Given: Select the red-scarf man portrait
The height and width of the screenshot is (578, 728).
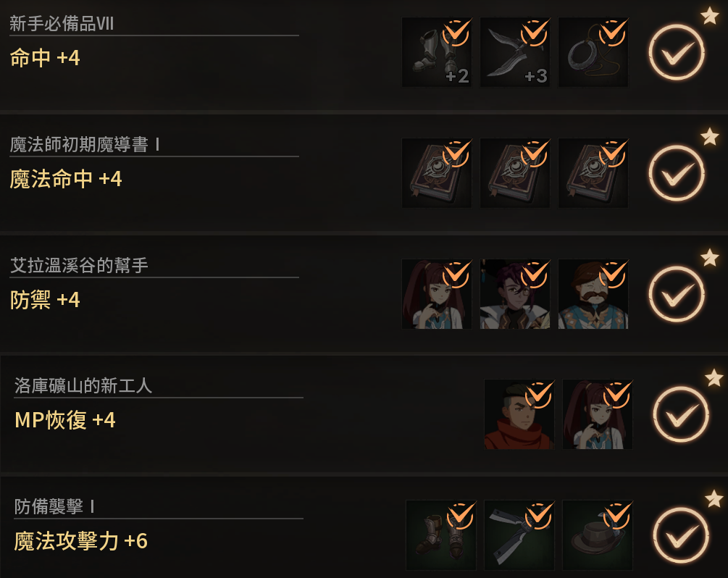Looking at the screenshot, I should (x=519, y=414).
